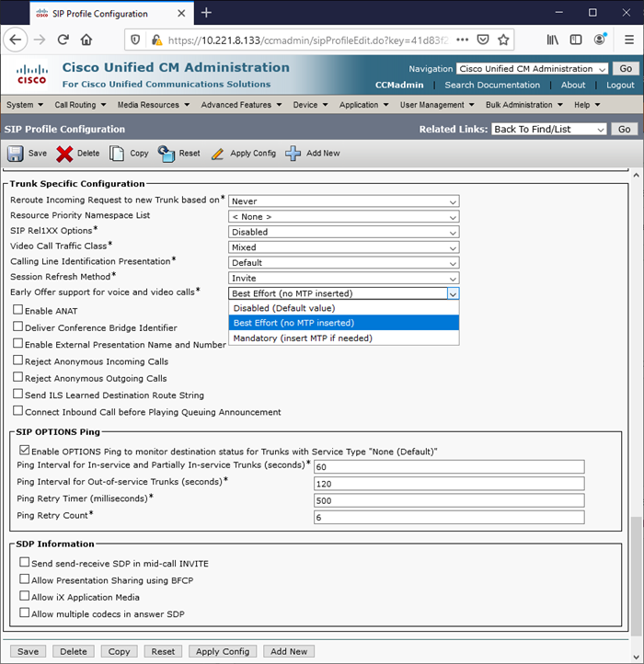Screen dimensions: 644x664
Task: Click the Copy document icon in toolbar
Action: click(117, 154)
